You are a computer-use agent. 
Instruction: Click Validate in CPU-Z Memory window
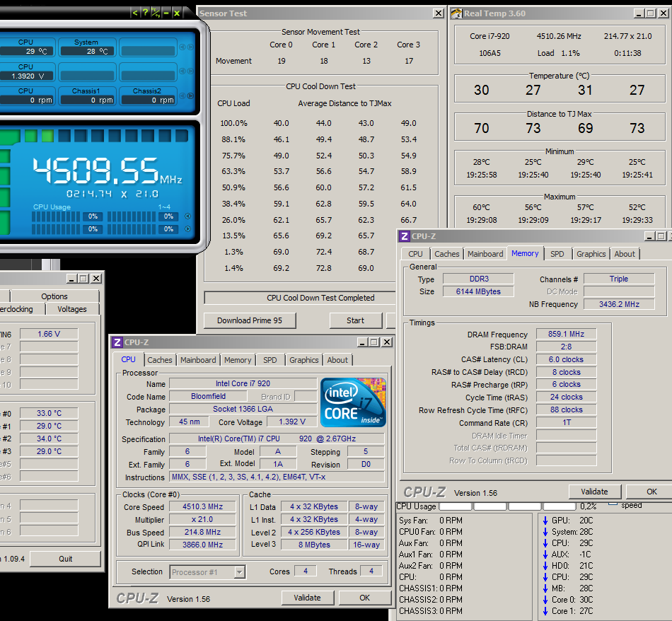coord(594,492)
